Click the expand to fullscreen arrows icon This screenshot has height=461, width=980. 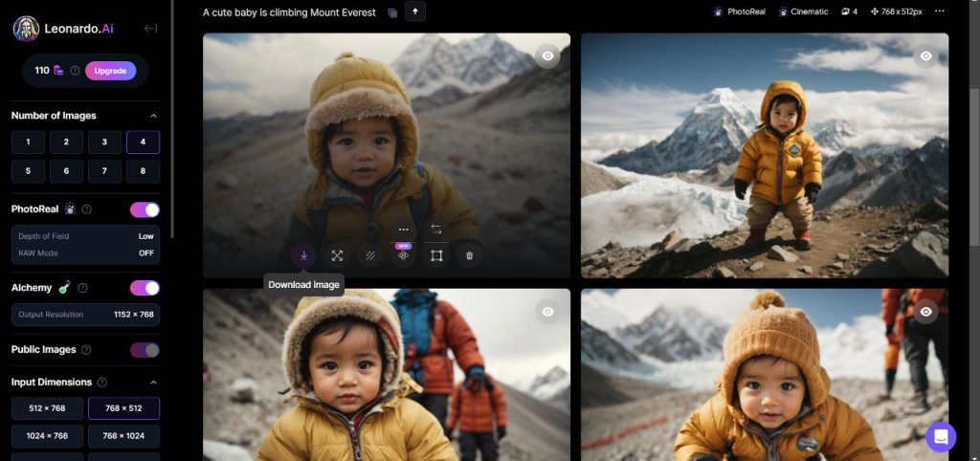[x=337, y=255]
